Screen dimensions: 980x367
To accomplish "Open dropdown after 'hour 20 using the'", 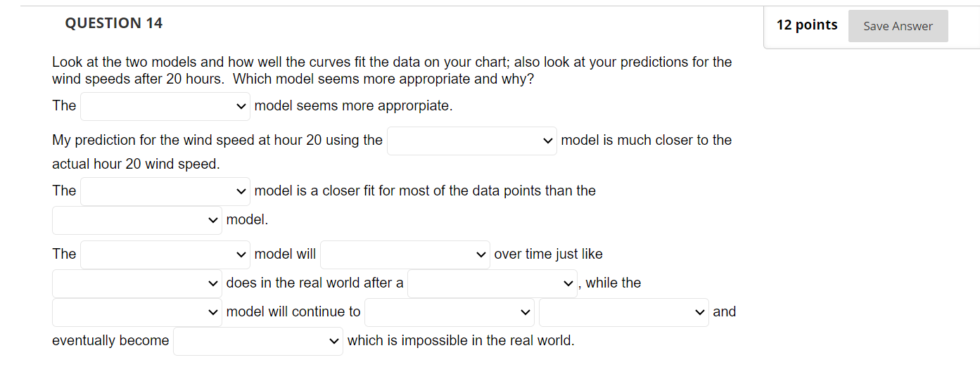I will pyautogui.click(x=471, y=141).
